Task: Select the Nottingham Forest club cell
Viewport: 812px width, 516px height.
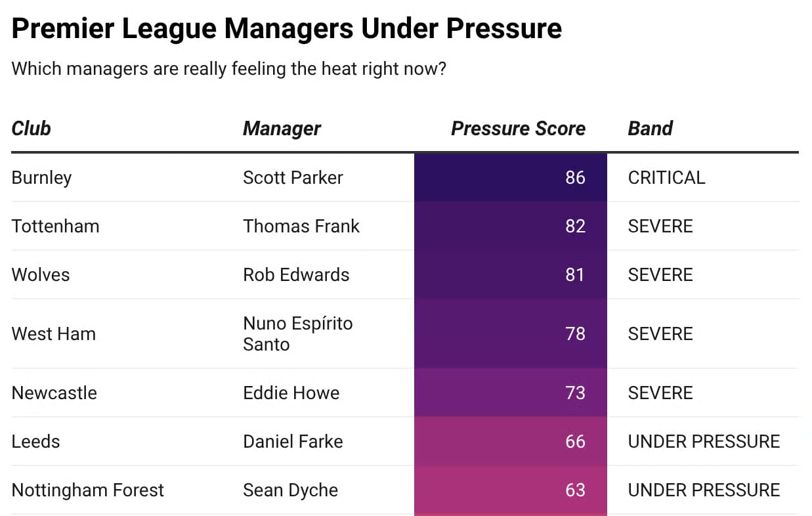Action: pyautogui.click(x=88, y=490)
